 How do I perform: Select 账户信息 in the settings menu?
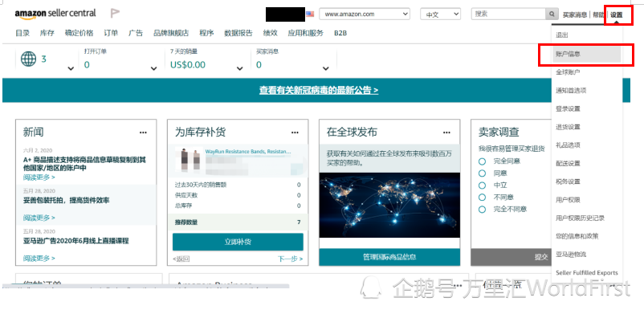click(x=586, y=54)
